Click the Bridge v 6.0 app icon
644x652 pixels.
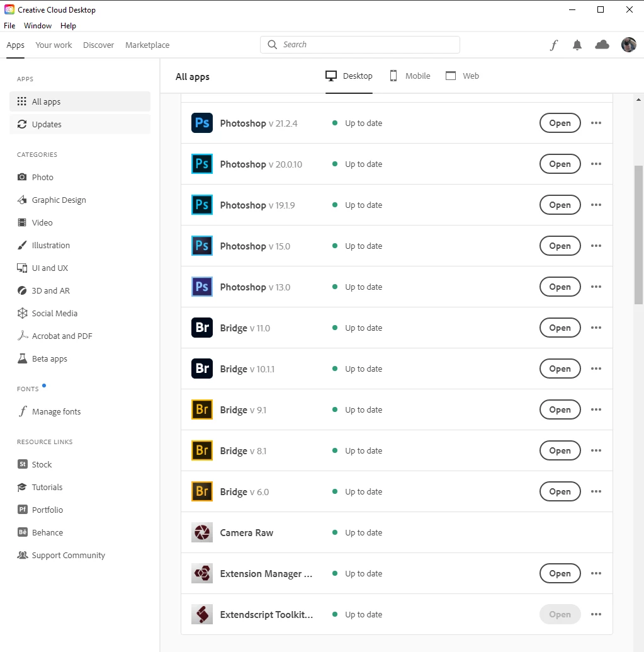tap(202, 491)
